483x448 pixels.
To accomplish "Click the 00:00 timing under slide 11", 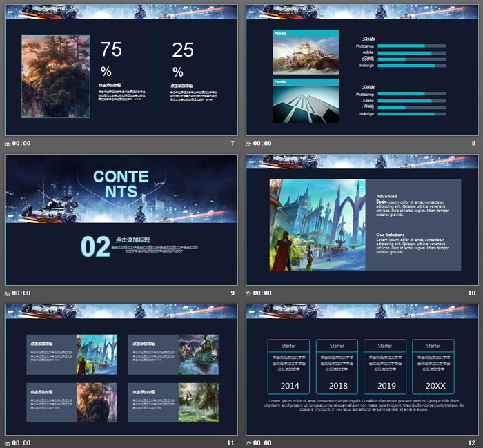I will (21, 442).
